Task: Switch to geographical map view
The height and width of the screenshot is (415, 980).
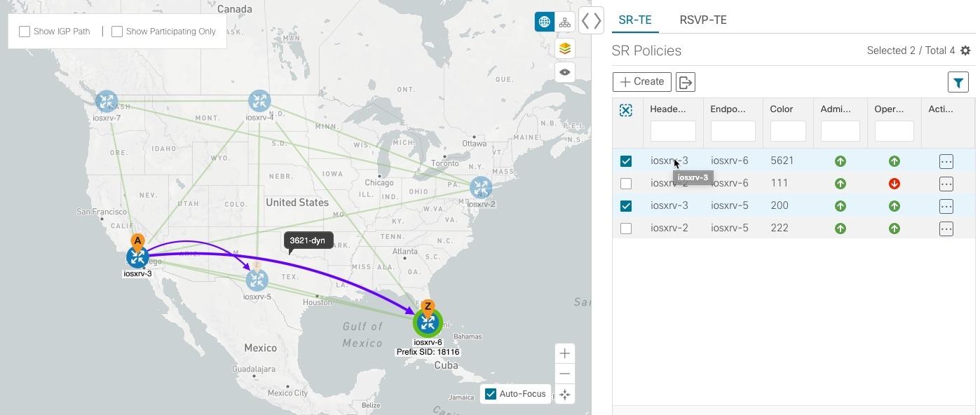Action: [544, 22]
